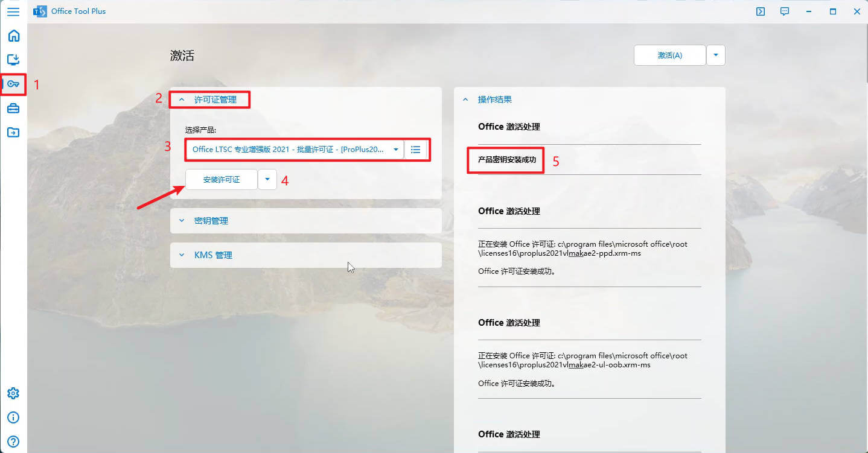Open the product list icon button
This screenshot has height=453, width=868.
415,150
